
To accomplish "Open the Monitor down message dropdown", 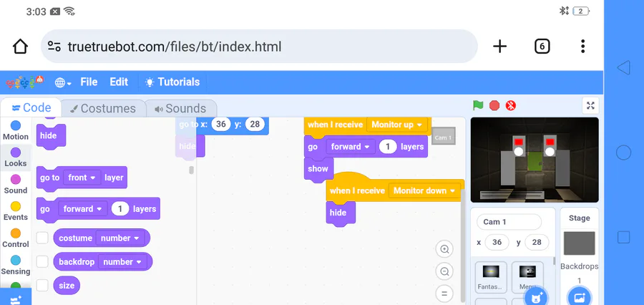I will [x=452, y=190].
